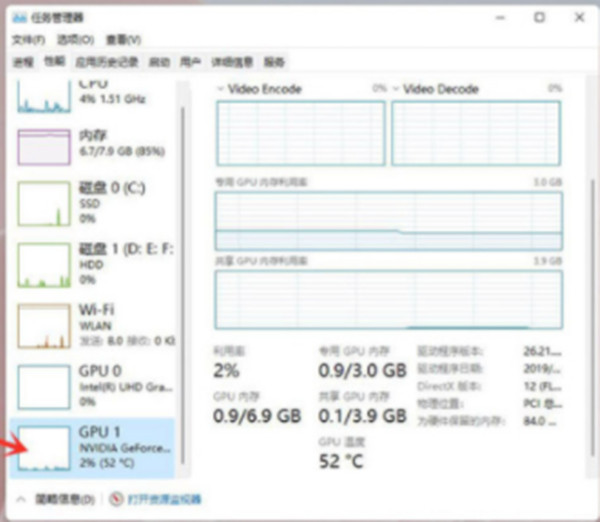Click the main panel vertical scrollbar
This screenshot has width=600, height=522.
pyautogui.click(x=593, y=318)
